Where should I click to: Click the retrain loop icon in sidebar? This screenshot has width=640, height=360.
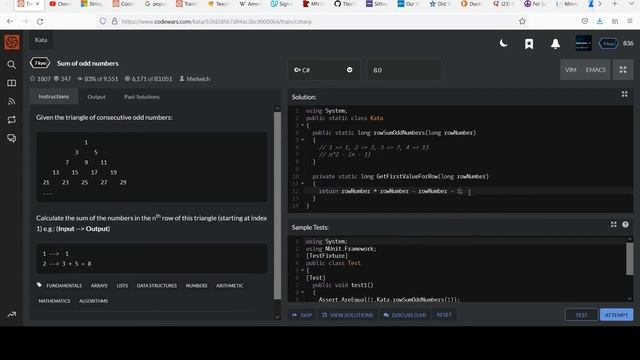[11, 120]
